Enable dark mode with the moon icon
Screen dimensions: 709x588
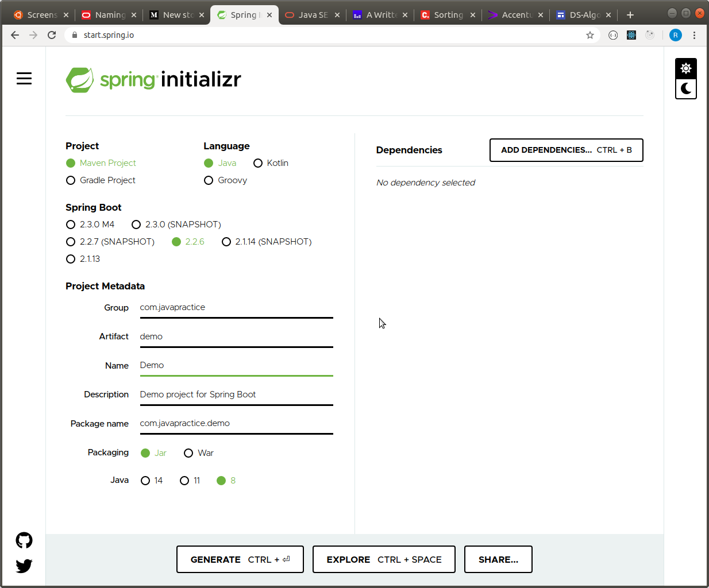[x=685, y=89]
